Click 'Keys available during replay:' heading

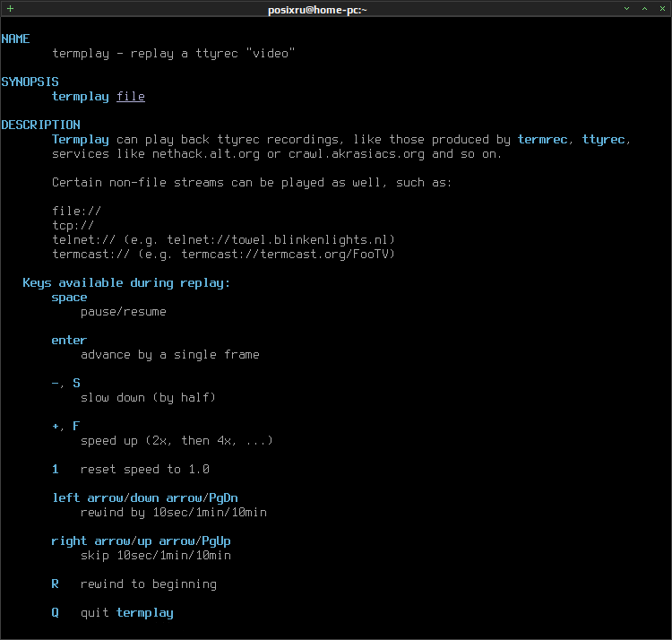click(x=126, y=283)
